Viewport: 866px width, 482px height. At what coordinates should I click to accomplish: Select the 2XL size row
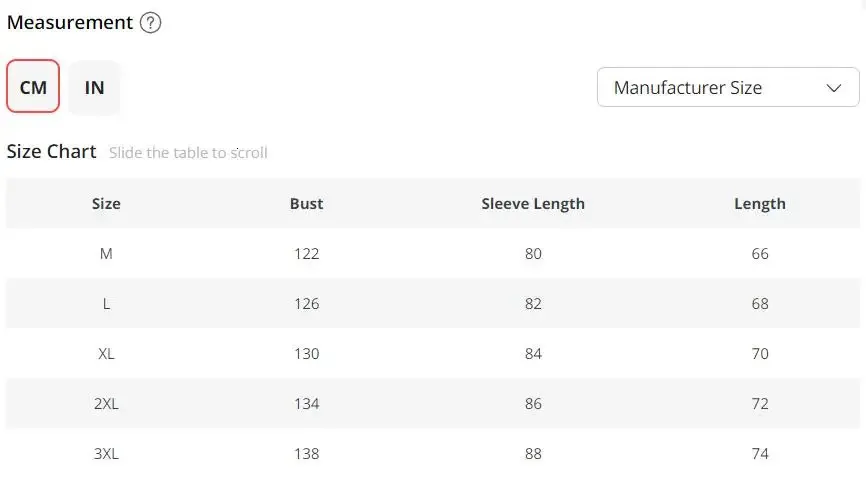click(x=106, y=403)
